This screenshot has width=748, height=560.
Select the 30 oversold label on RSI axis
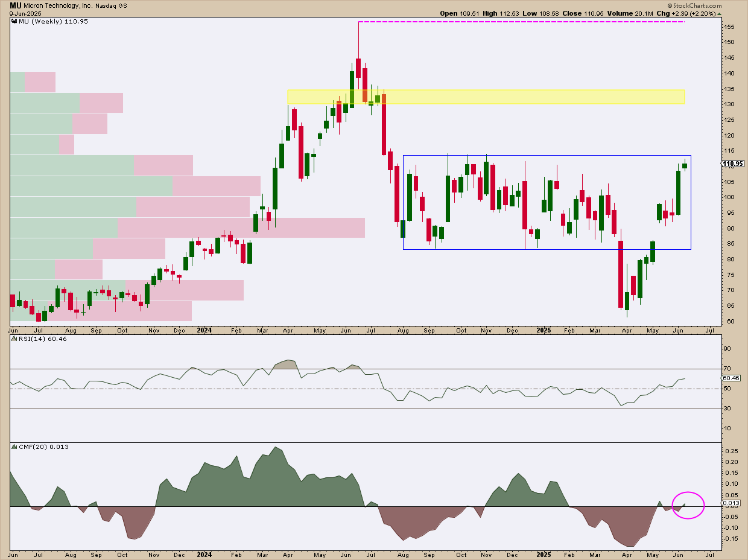[729, 409]
